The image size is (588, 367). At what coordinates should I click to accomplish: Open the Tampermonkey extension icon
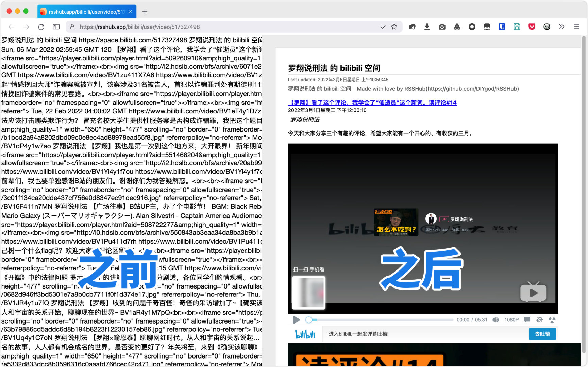pyautogui.click(x=487, y=27)
